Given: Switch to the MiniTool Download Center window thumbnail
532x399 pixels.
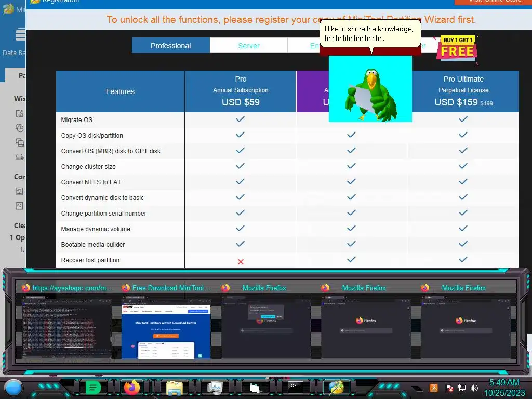Looking at the screenshot, I should pos(166,329).
